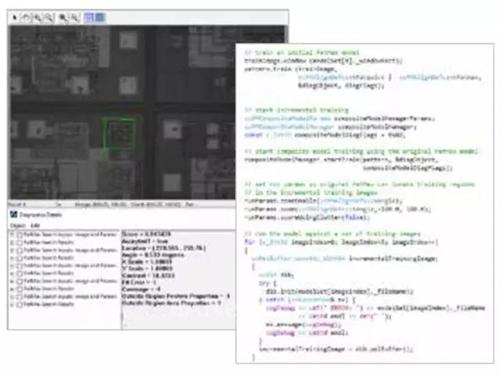Click the first zoom magnifier icon after hand tool
500x377 pixels.
tap(37, 17)
